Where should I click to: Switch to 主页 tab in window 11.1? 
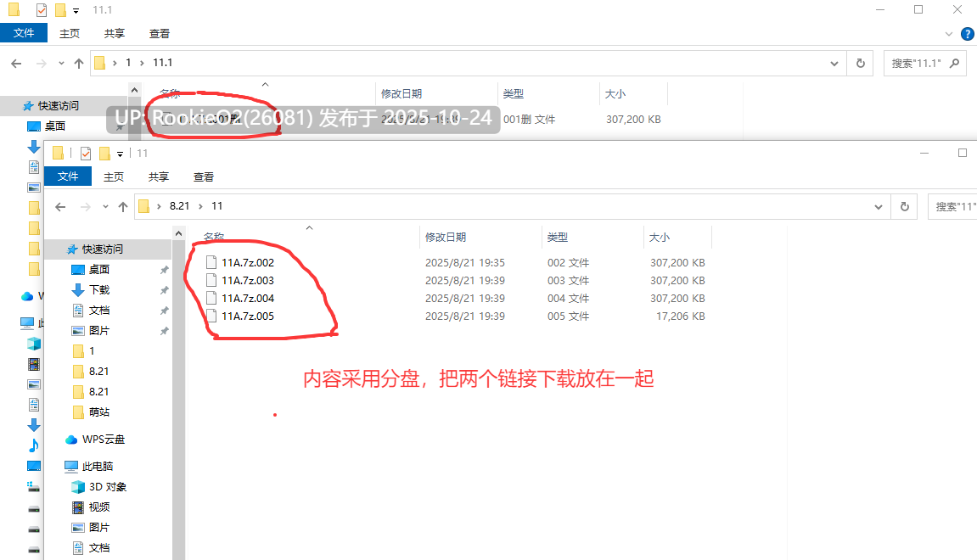(69, 34)
